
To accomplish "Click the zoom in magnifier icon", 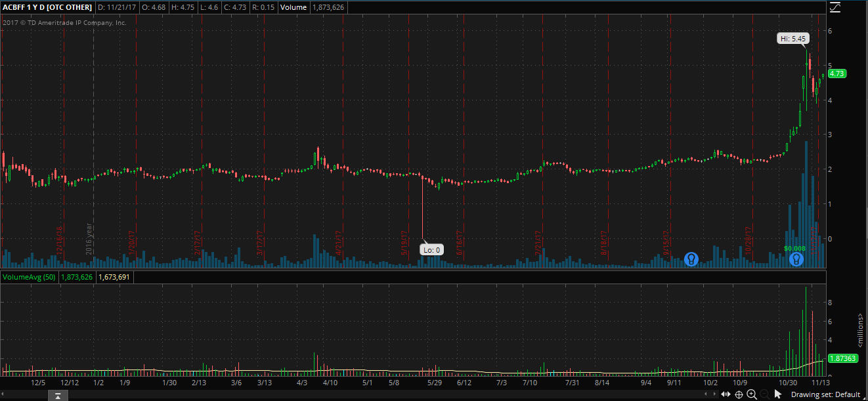I will point(752,394).
